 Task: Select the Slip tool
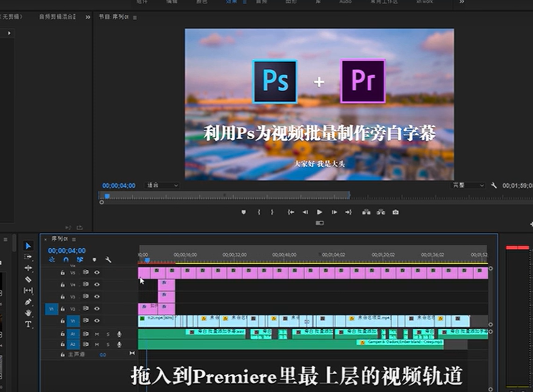pyautogui.click(x=28, y=291)
